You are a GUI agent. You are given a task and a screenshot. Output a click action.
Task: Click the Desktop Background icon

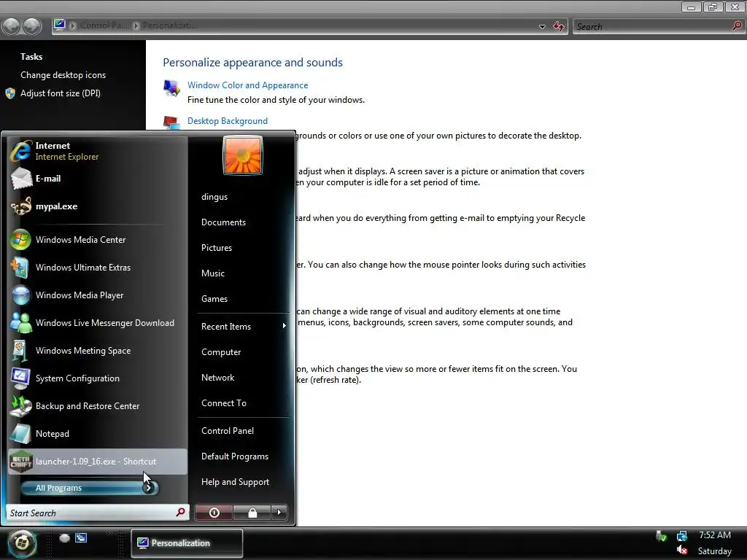(171, 122)
